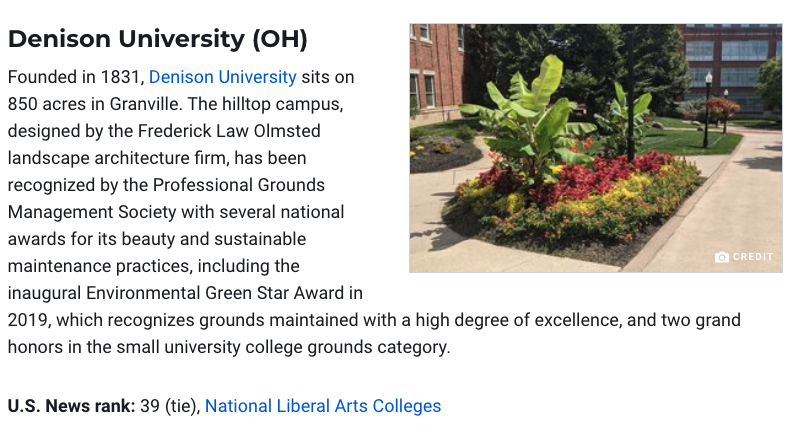Click the word Granville in paragraph
794x434 pixels.
click(x=144, y=104)
